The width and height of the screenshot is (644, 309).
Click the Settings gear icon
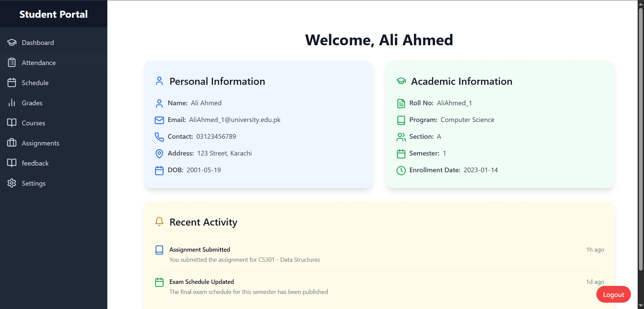pyautogui.click(x=12, y=183)
